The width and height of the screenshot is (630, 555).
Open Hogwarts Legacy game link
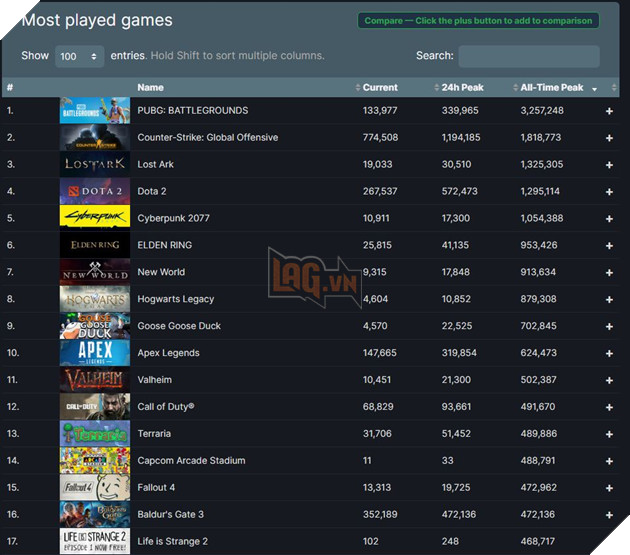pyautogui.click(x=176, y=299)
